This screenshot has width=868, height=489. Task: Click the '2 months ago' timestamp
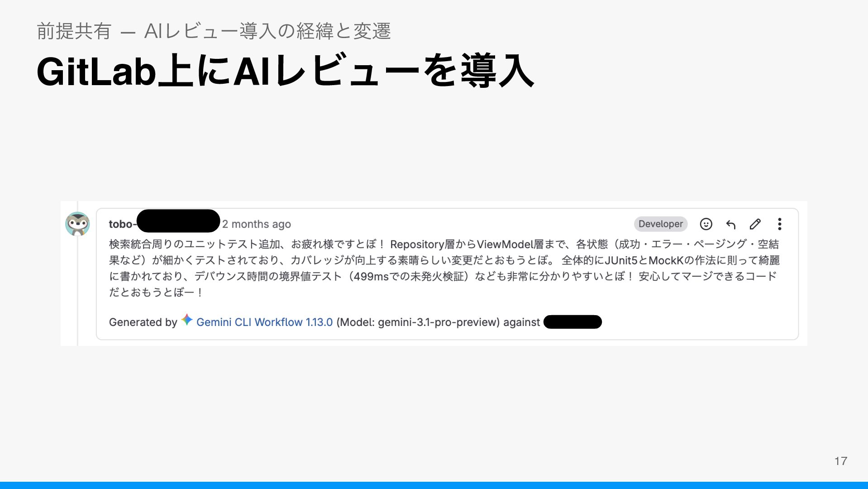point(257,224)
